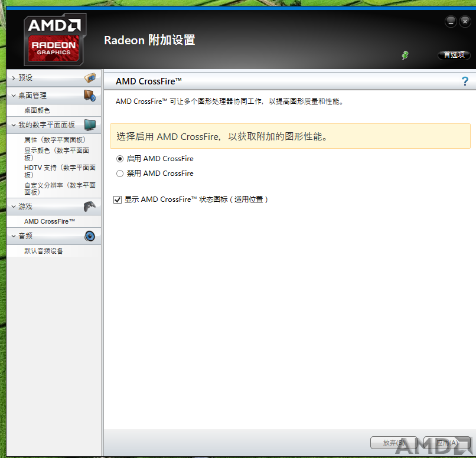This screenshot has width=476, height=458.
Task: Open 自定义分辨率（数字平面面板）page
Action: click(60, 189)
